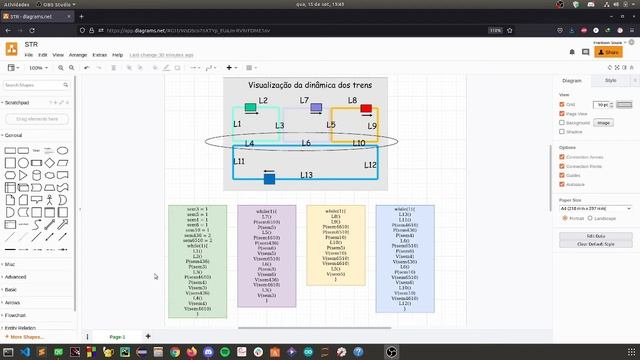Open notifications bell icon
The height and width of the screenshot is (360, 640).
click(x=572, y=52)
